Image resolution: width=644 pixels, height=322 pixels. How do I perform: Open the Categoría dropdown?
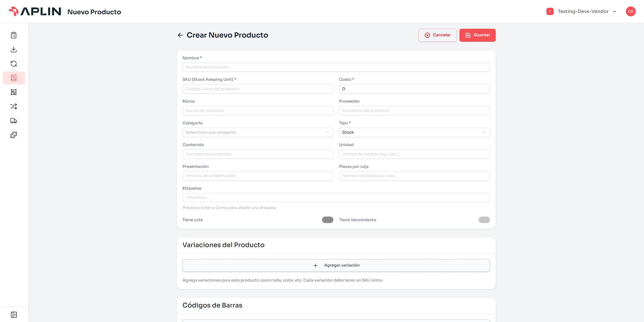pyautogui.click(x=258, y=132)
